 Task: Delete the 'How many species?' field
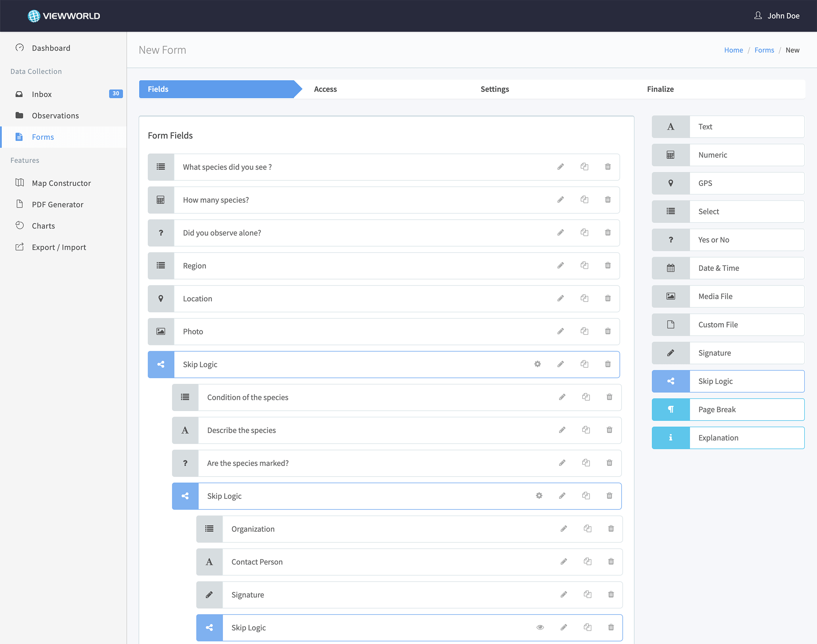(x=608, y=199)
